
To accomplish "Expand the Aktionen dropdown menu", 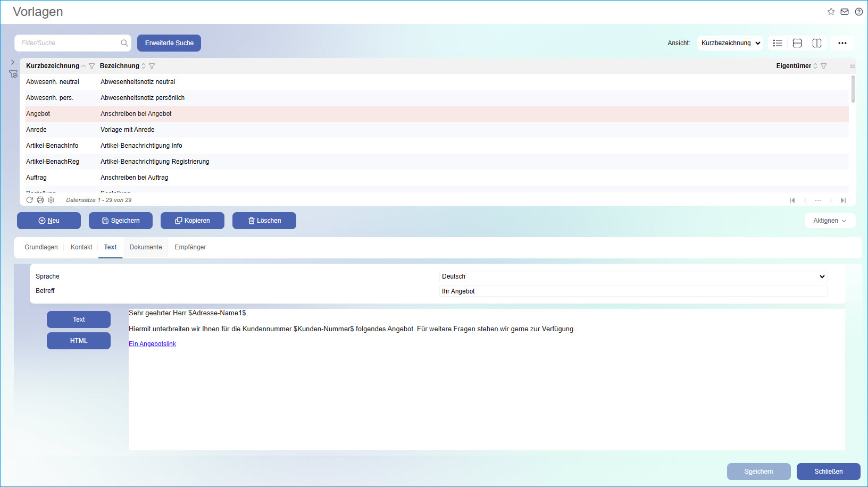I will click(x=829, y=221).
